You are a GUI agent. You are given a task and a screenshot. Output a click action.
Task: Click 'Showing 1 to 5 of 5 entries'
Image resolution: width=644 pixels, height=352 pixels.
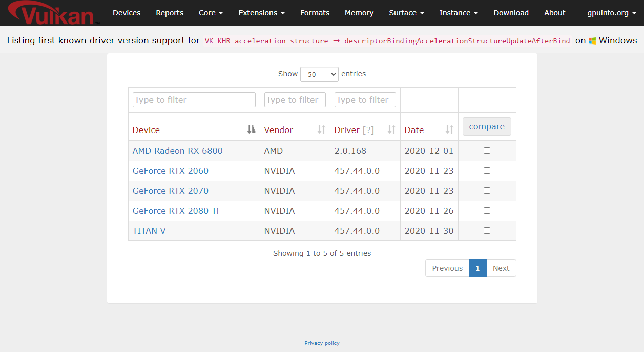coord(322,253)
